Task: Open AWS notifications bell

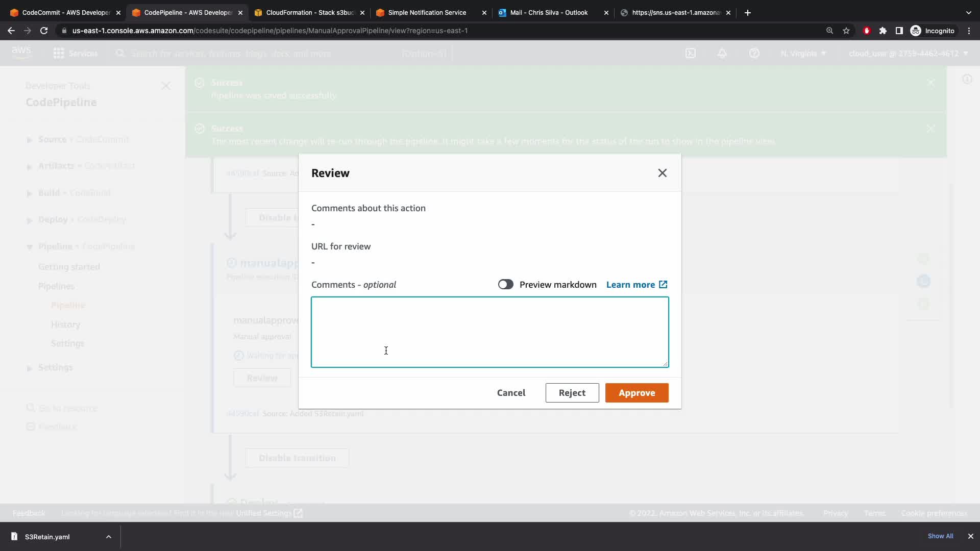Action: pyautogui.click(x=722, y=54)
